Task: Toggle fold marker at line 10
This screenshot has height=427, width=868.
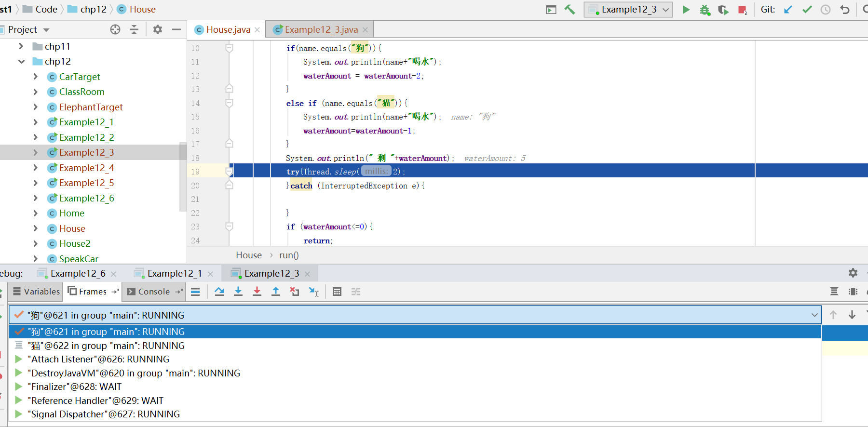Action: (230, 48)
